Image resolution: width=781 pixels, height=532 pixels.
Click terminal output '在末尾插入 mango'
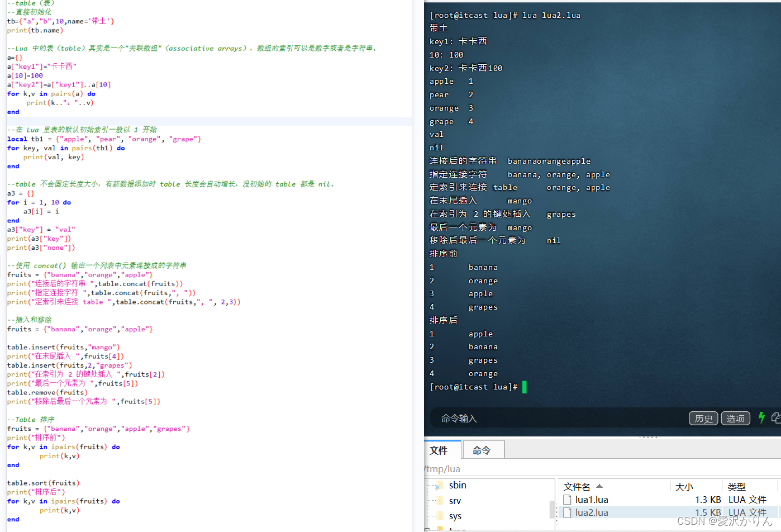(x=480, y=201)
